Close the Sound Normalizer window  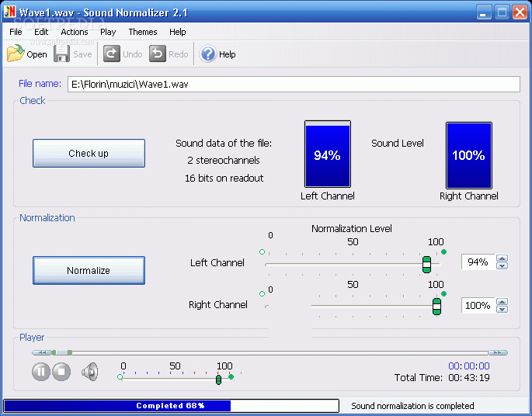(x=520, y=12)
